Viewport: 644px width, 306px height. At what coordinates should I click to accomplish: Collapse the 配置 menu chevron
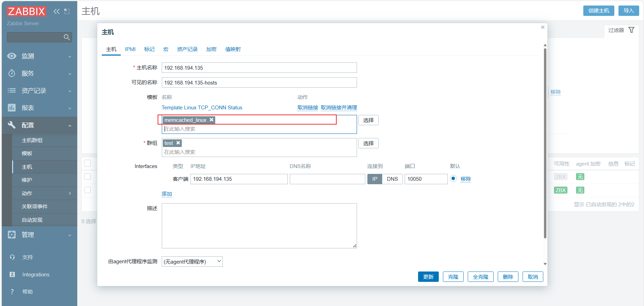pyautogui.click(x=70, y=125)
